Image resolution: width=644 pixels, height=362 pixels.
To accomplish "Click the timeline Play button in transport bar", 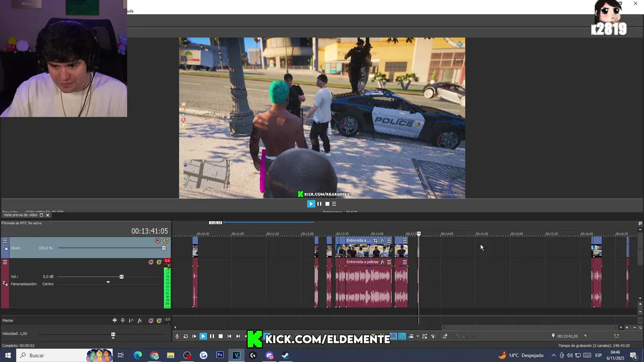I will (x=203, y=336).
